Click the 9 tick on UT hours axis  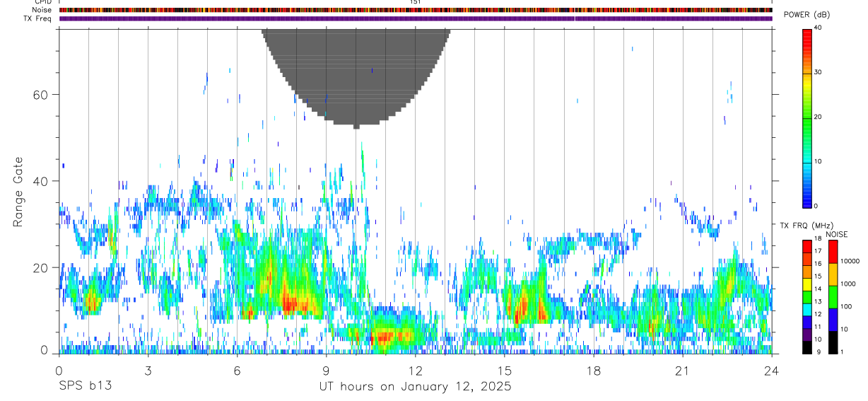[x=326, y=370]
